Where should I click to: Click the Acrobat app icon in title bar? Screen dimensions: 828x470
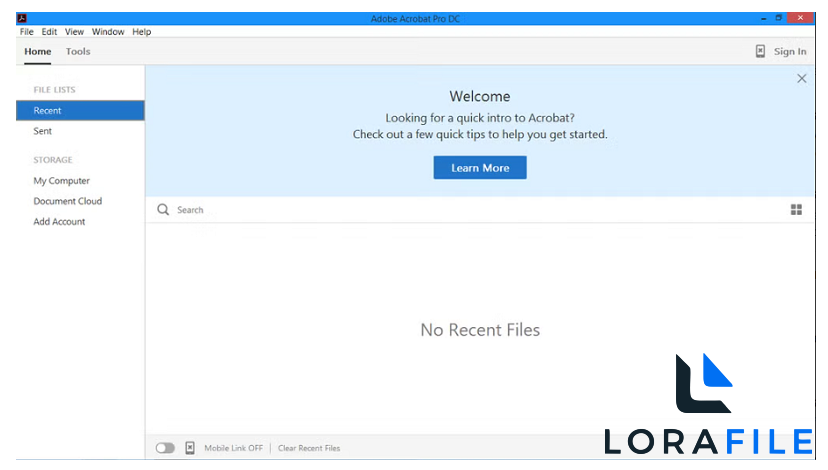click(x=22, y=18)
